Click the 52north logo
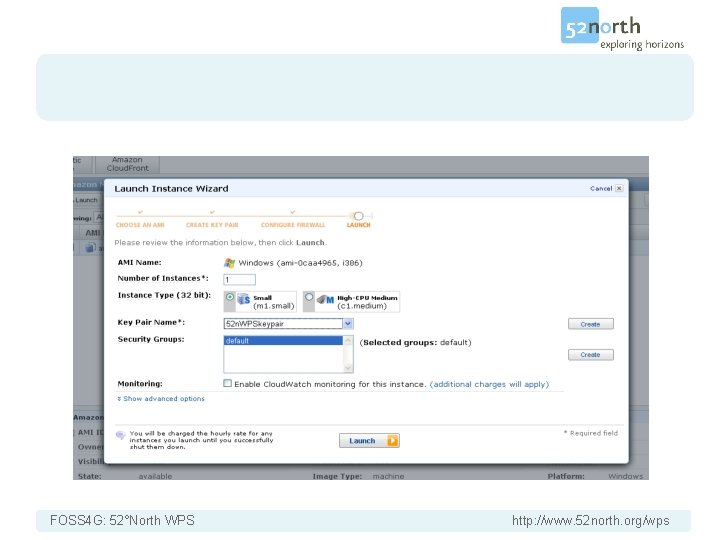The width and height of the screenshot is (720, 540). (x=622, y=28)
